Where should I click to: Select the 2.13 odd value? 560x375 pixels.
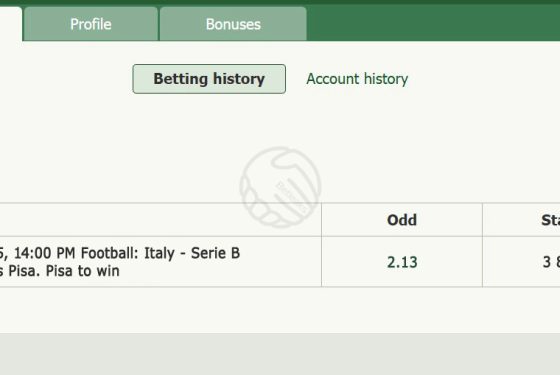[402, 262]
